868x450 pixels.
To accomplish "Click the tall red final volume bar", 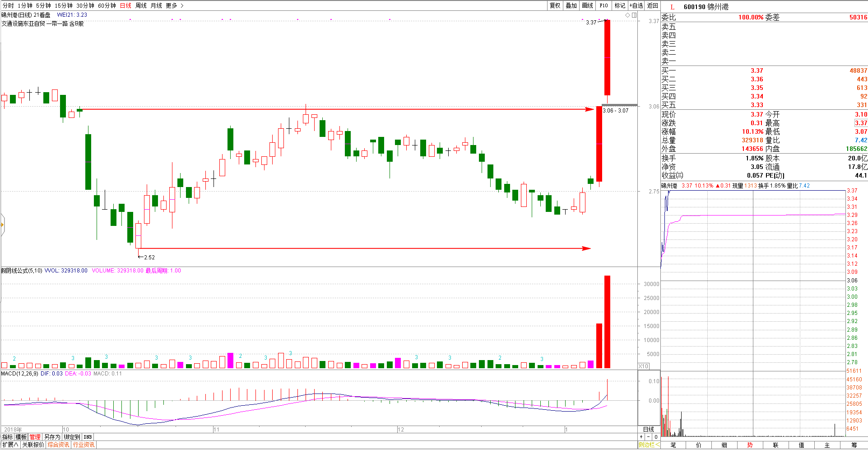I will 607,322.
